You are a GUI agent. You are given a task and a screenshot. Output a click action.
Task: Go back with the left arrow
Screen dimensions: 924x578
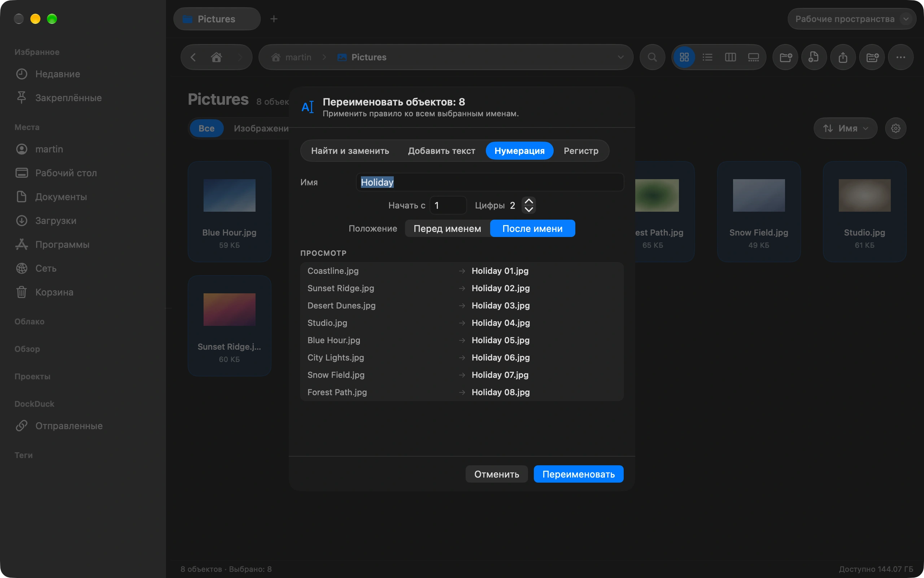pyautogui.click(x=193, y=57)
